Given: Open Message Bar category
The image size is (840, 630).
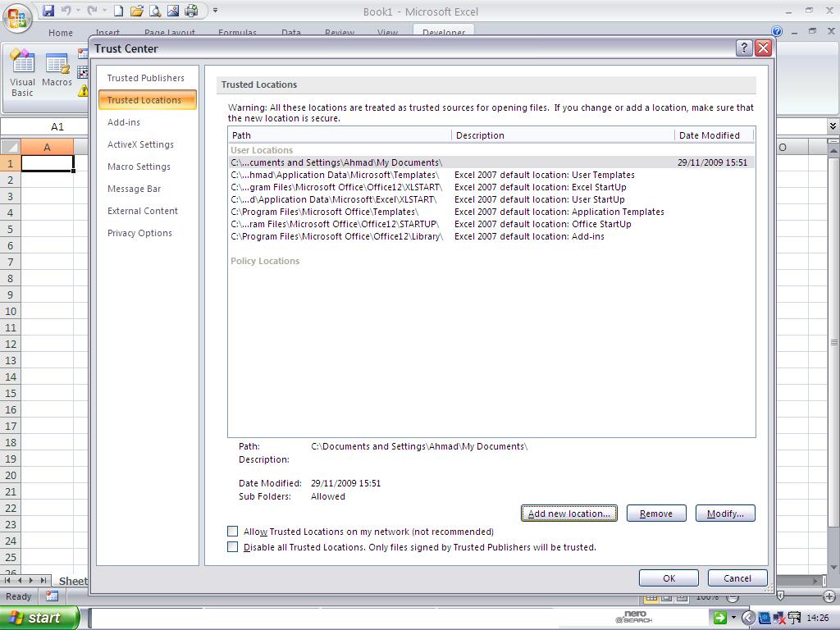Looking at the screenshot, I should click(134, 189).
